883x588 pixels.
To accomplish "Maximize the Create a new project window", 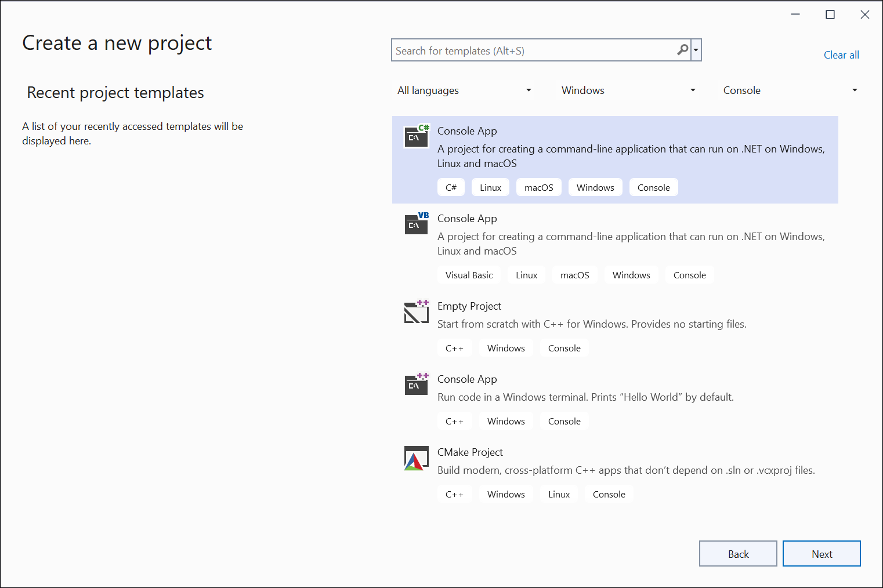I will (x=830, y=14).
